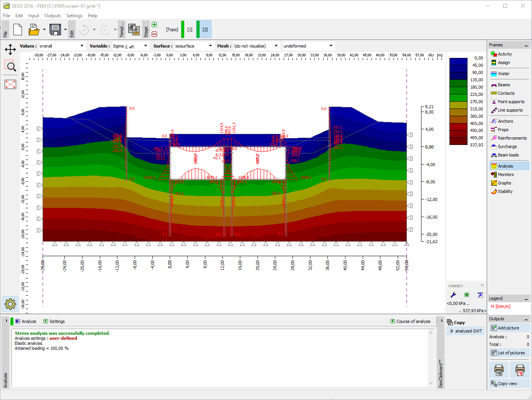Image resolution: width=532 pixels, height=400 pixels.
Task: Select the [Topo] stage
Action: (172, 29)
